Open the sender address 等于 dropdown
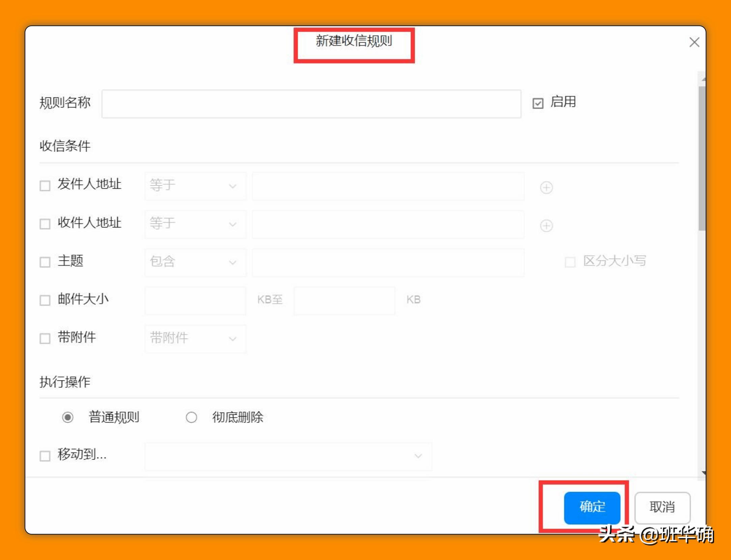The image size is (731, 560). point(196,186)
